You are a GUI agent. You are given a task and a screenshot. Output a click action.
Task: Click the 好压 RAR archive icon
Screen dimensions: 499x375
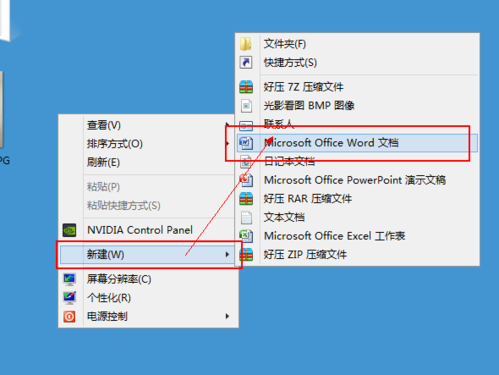pyautogui.click(x=246, y=199)
